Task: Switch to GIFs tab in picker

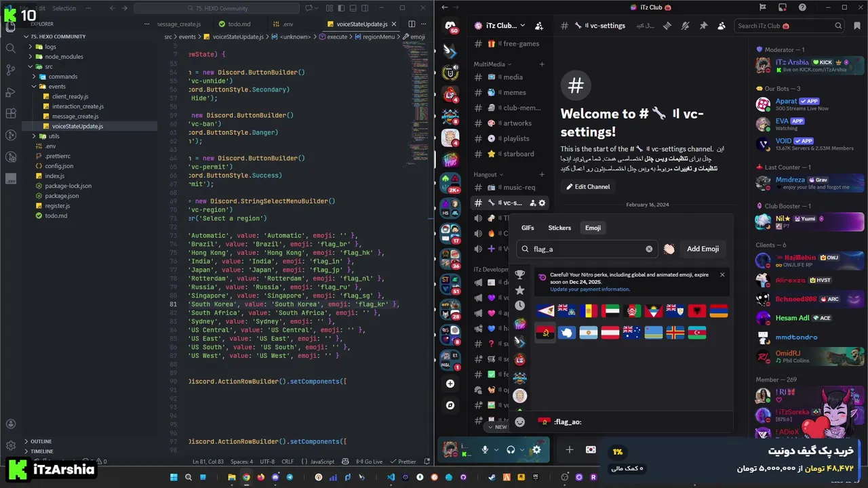Action: (528, 228)
